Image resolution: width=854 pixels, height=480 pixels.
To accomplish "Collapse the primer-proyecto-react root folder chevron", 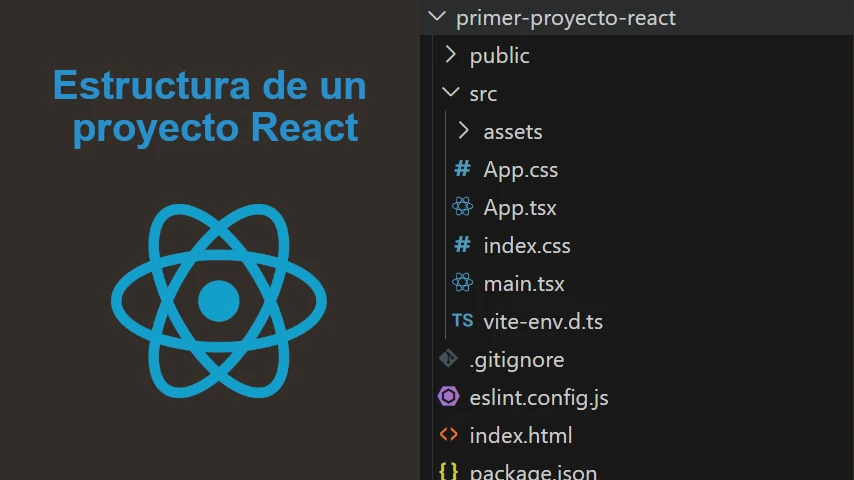I will click(437, 17).
